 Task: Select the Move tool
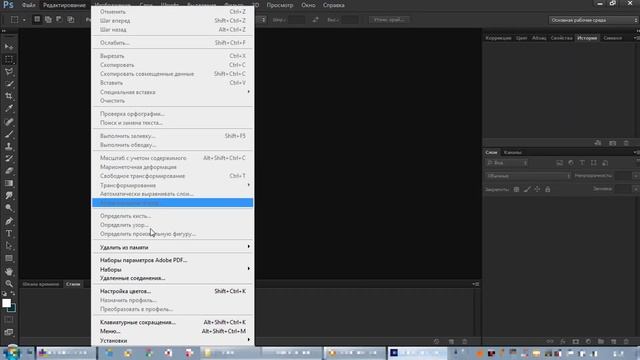(x=9, y=47)
